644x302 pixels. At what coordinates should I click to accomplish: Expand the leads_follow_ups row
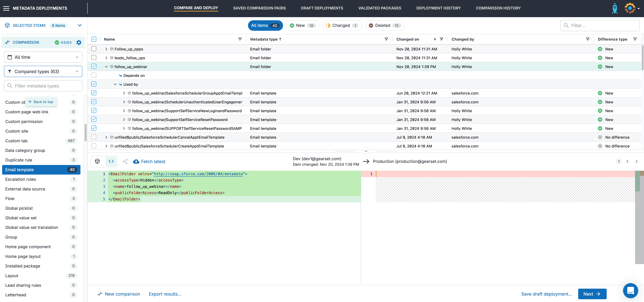point(106,58)
